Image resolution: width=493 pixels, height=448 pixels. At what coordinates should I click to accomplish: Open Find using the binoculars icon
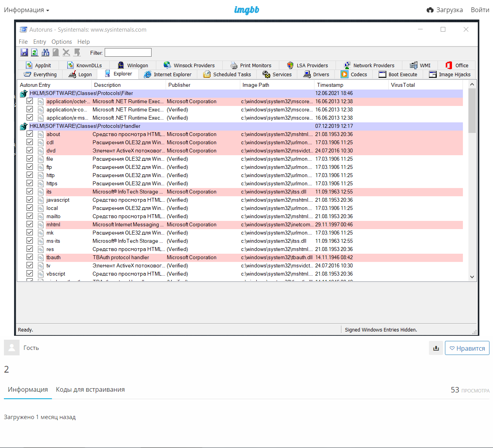point(45,52)
